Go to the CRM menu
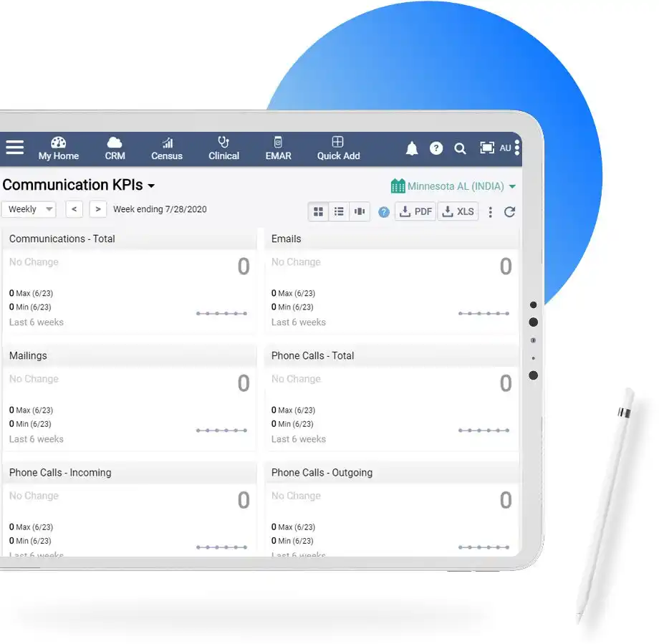 click(115, 148)
